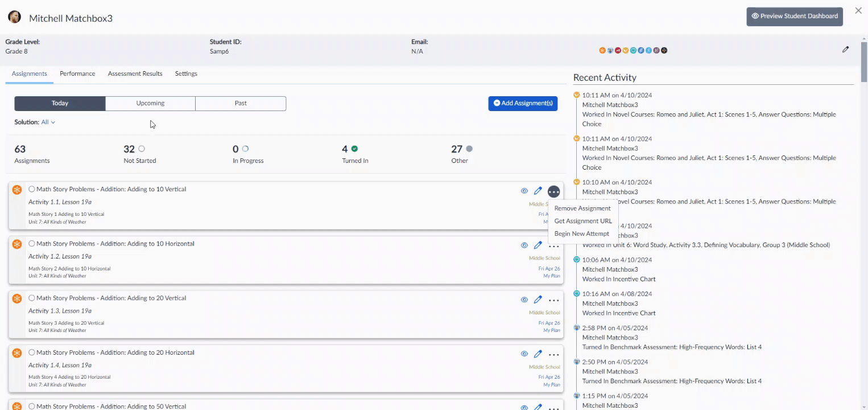This screenshot has width=868, height=410.
Task: Select Begin New Attempt
Action: (x=581, y=233)
